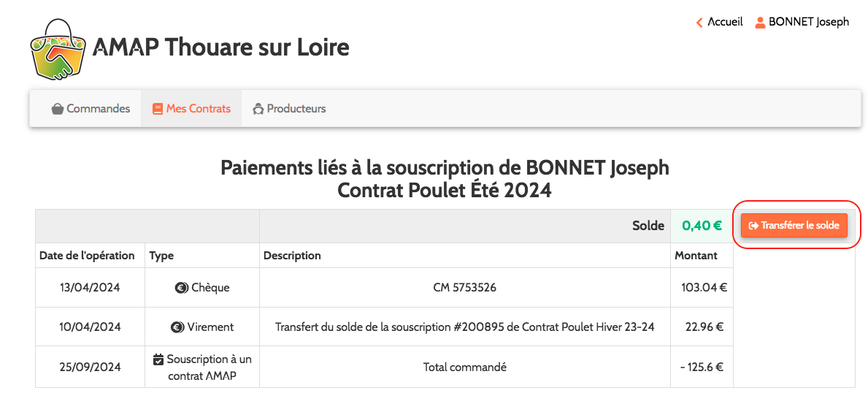
Task: Click the Mes Contrats book icon
Action: (x=157, y=109)
